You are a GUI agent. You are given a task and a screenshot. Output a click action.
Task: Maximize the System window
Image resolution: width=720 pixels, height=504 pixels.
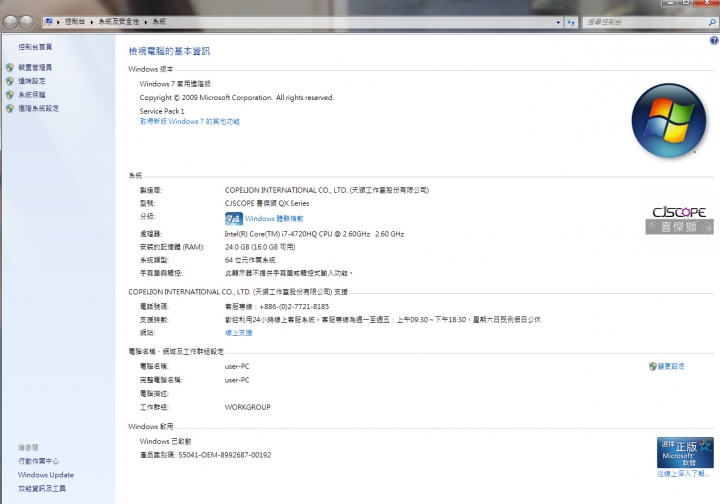pyautogui.click(x=686, y=3)
